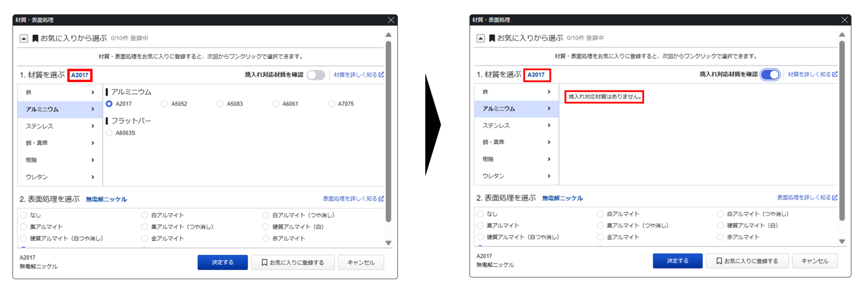Select ステンレス category in left dialog
This screenshot has height=291, width=868.
pyautogui.click(x=60, y=126)
